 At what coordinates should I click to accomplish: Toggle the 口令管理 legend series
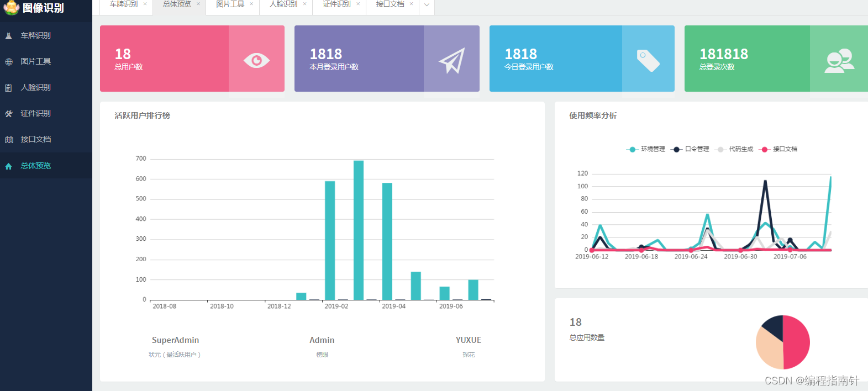tap(690, 149)
